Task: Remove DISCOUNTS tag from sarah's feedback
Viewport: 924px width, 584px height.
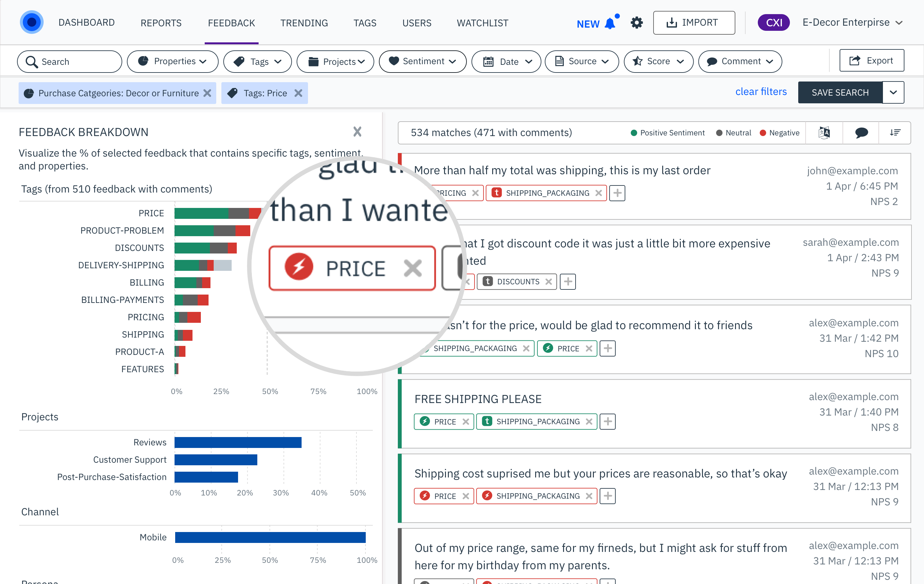Action: pos(549,282)
